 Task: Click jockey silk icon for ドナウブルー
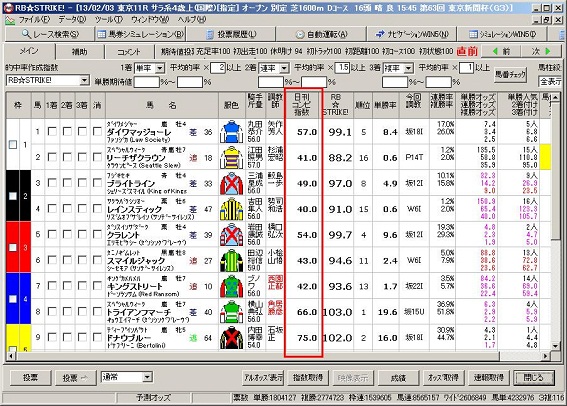pos(231,338)
